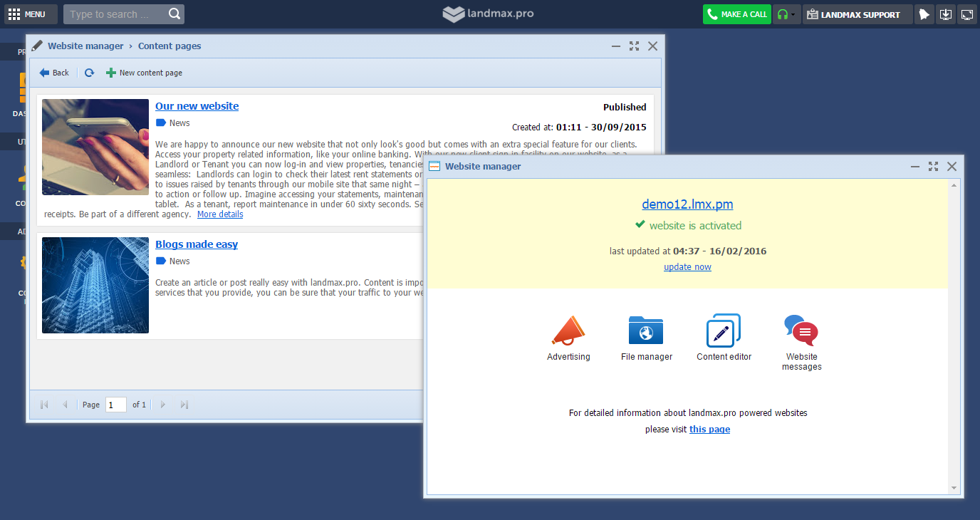Go Back in Content pages toolbar
Viewport: 980px width, 520px height.
(54, 73)
